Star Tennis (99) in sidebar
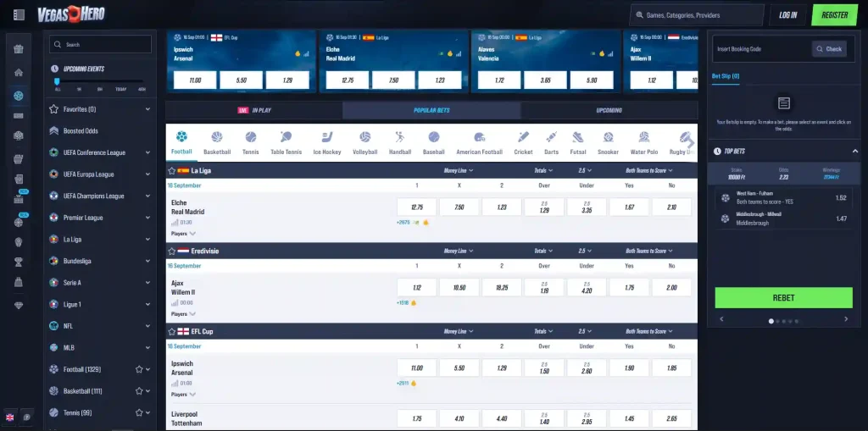The width and height of the screenshot is (868, 431). pos(139,412)
